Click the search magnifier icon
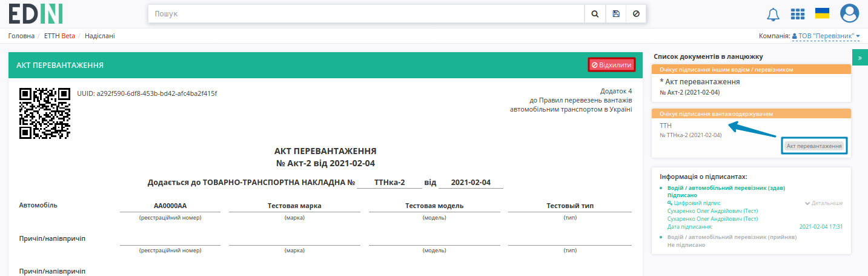 [x=595, y=13]
